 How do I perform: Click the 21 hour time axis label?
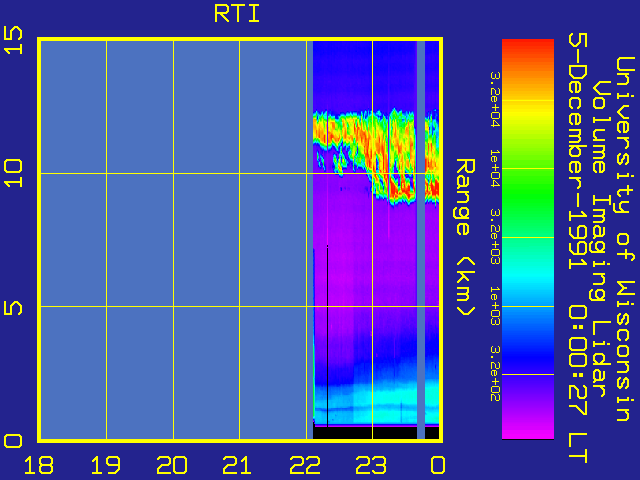coord(238,465)
